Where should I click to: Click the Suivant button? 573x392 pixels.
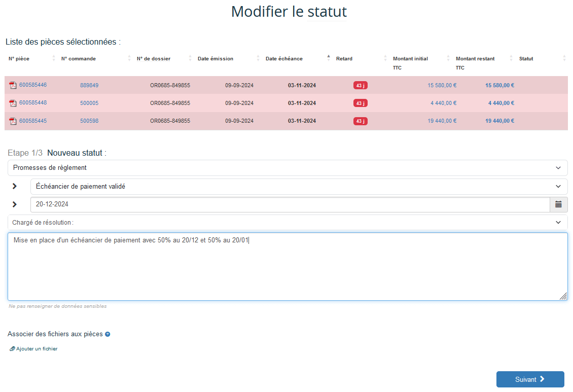(530, 379)
